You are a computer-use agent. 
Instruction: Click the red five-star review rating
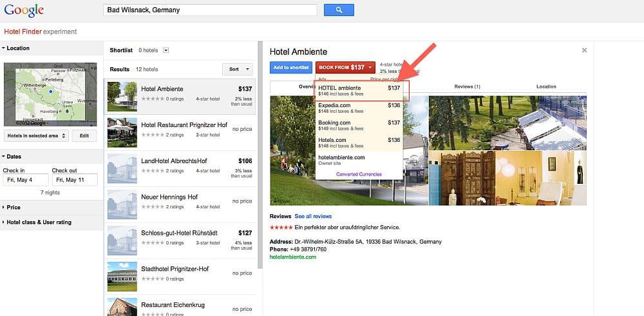[281, 227]
